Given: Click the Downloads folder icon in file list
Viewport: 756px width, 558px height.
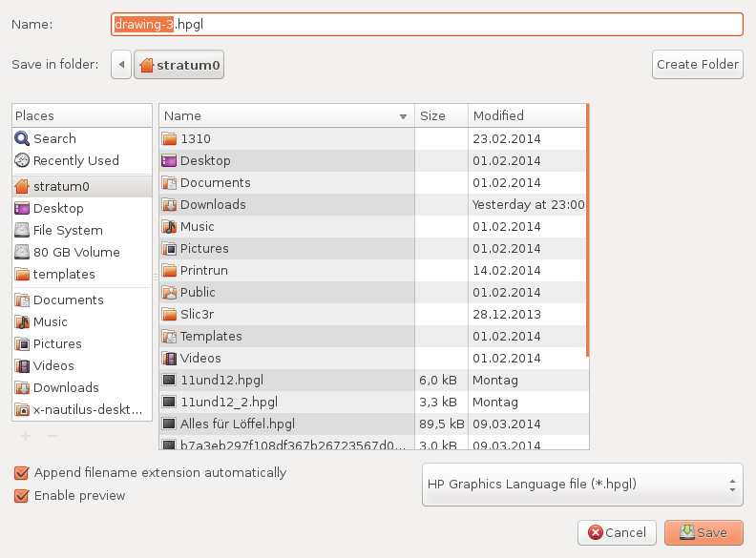Looking at the screenshot, I should [x=169, y=204].
